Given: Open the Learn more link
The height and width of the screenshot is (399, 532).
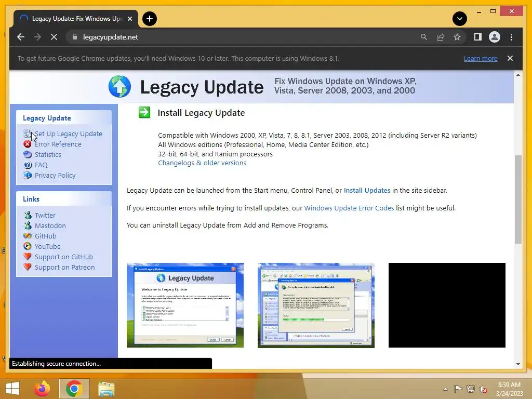Looking at the screenshot, I should 481,58.
